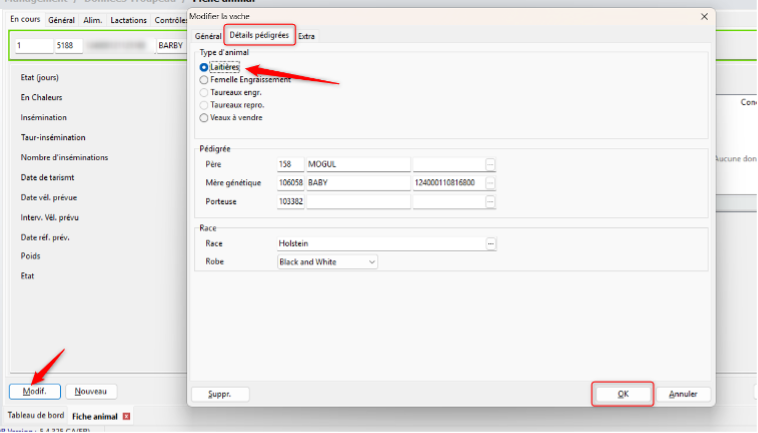Close the Modifier la vache dialog
The width and height of the screenshot is (758, 433).
pyautogui.click(x=703, y=17)
